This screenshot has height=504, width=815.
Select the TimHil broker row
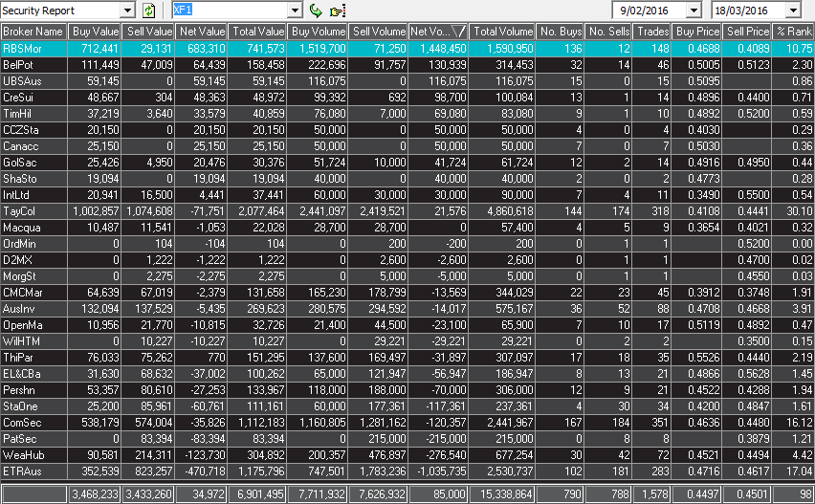(x=407, y=114)
